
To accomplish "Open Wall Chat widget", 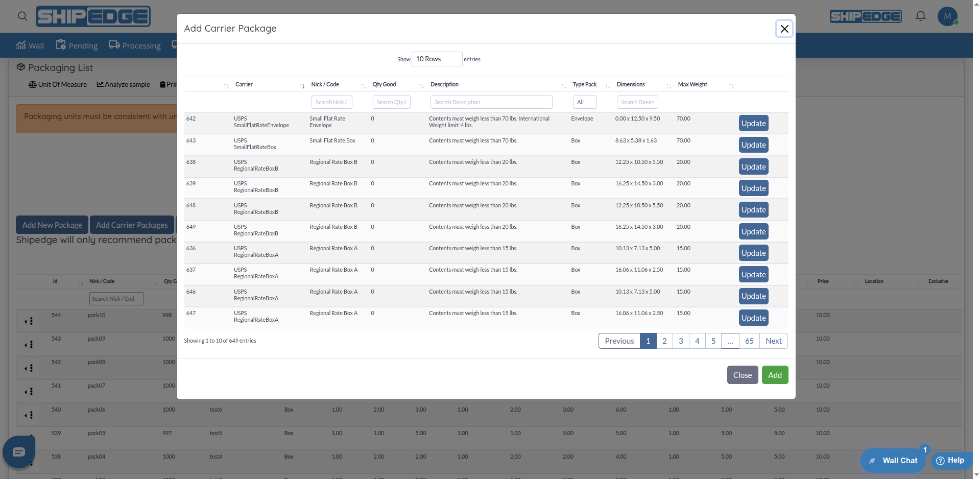I will tap(893, 460).
